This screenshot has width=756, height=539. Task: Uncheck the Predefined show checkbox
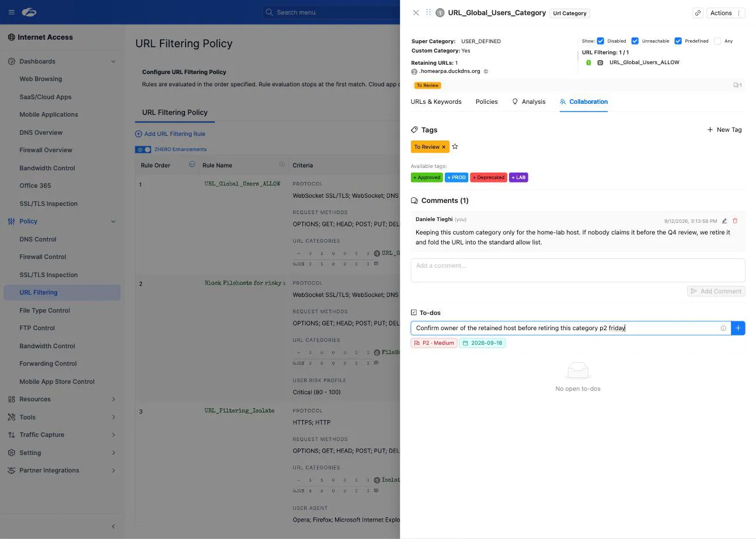[x=678, y=41]
